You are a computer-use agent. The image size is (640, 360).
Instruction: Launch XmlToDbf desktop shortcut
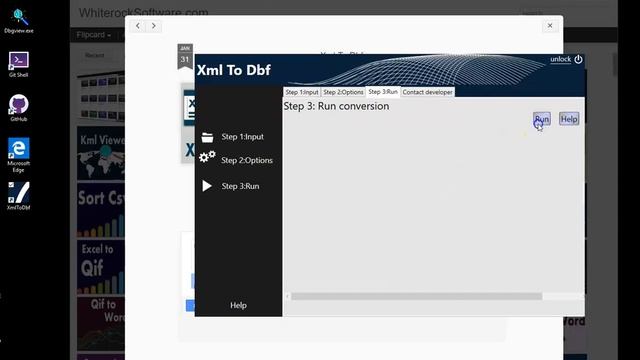tap(19, 196)
